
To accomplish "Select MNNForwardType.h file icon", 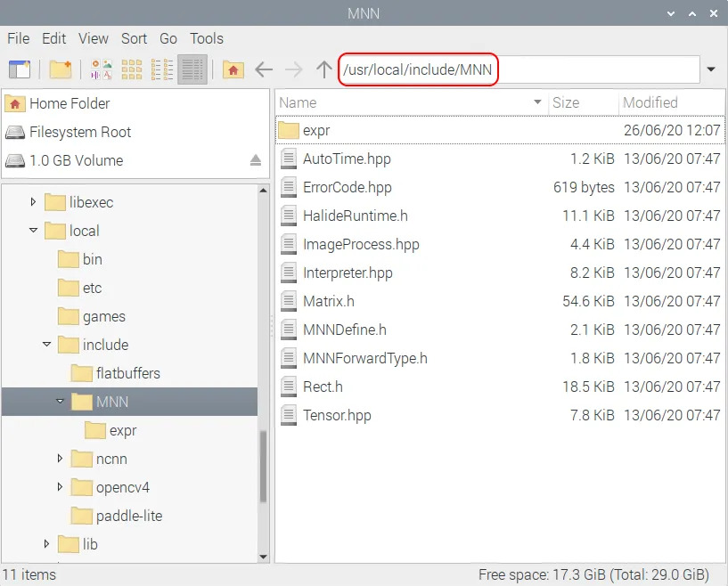I will (x=289, y=358).
